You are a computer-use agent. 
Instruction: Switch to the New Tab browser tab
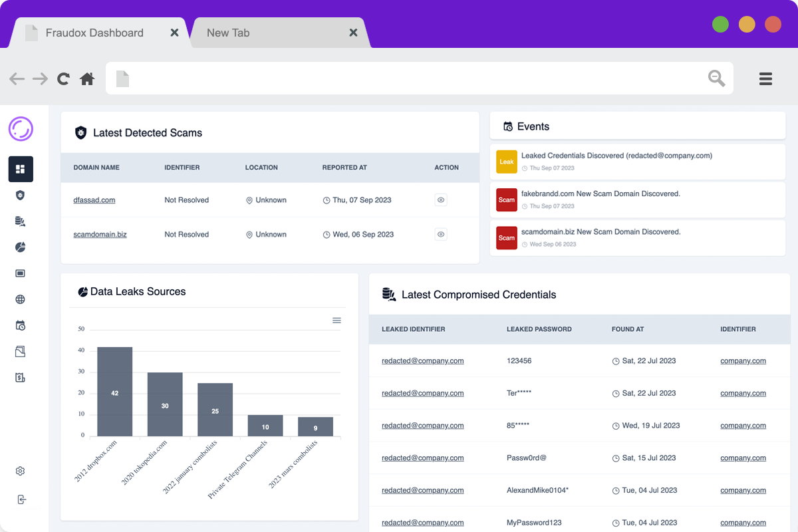pyautogui.click(x=228, y=33)
